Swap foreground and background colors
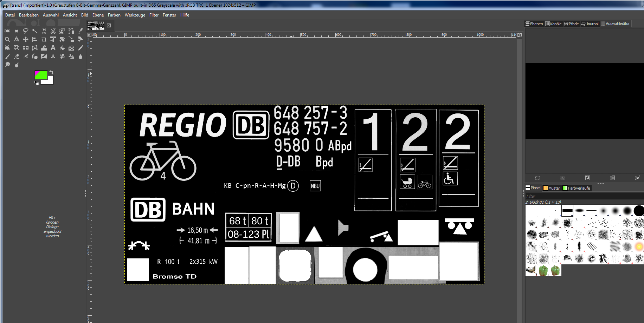Screen dimensions: 644x323 pos(51,72)
